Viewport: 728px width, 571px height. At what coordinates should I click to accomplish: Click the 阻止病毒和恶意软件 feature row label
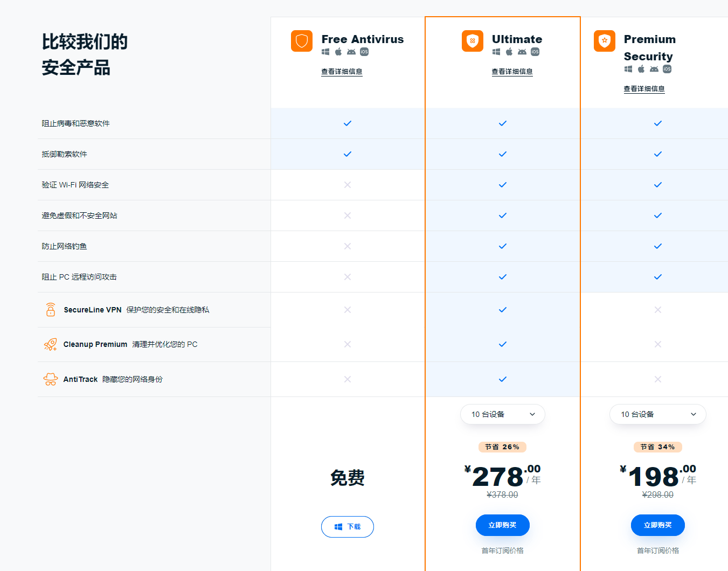coord(76,123)
